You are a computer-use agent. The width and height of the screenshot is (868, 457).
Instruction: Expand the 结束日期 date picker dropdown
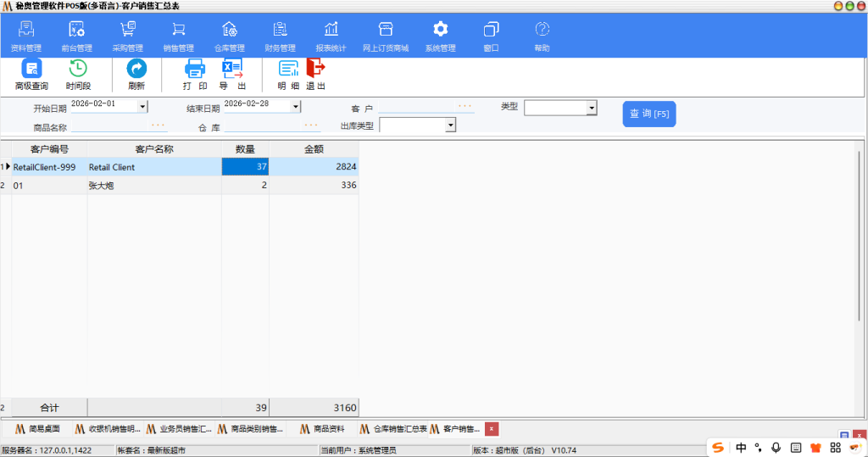[x=296, y=107]
